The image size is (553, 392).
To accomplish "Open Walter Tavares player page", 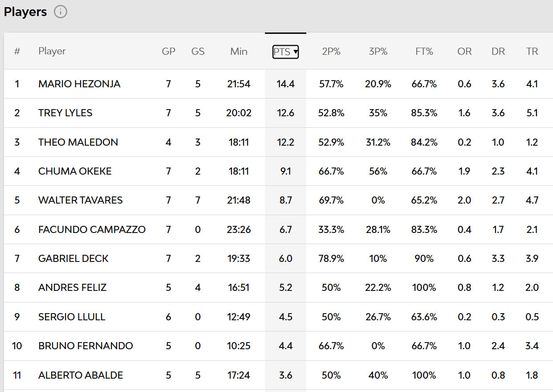I will pos(81,200).
